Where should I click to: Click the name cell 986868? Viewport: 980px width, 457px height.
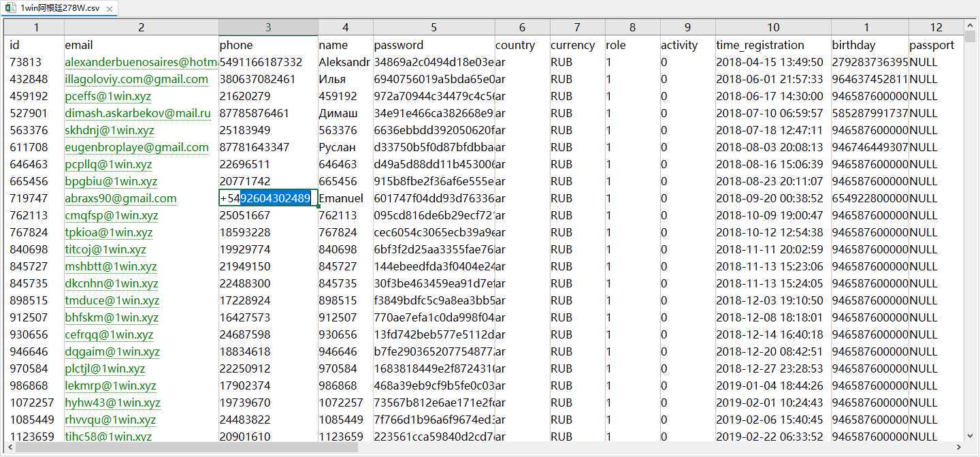click(x=346, y=385)
